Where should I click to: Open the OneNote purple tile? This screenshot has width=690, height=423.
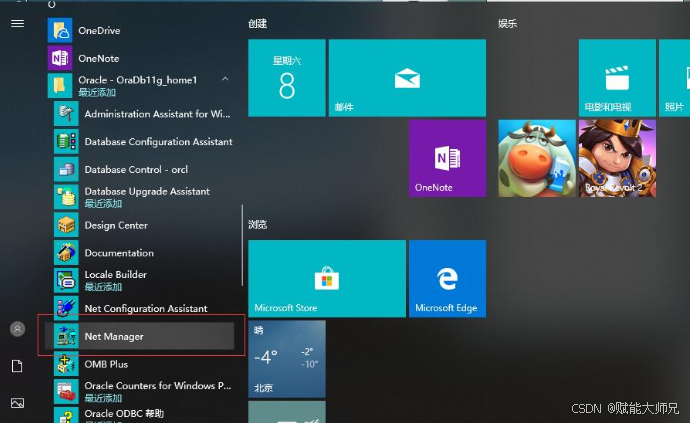click(447, 158)
